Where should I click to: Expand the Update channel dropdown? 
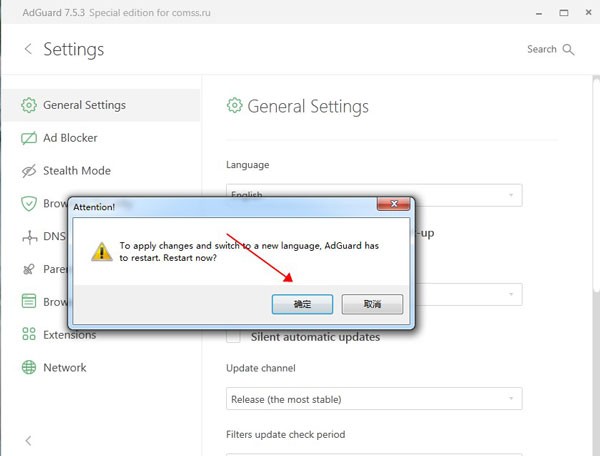(374, 399)
